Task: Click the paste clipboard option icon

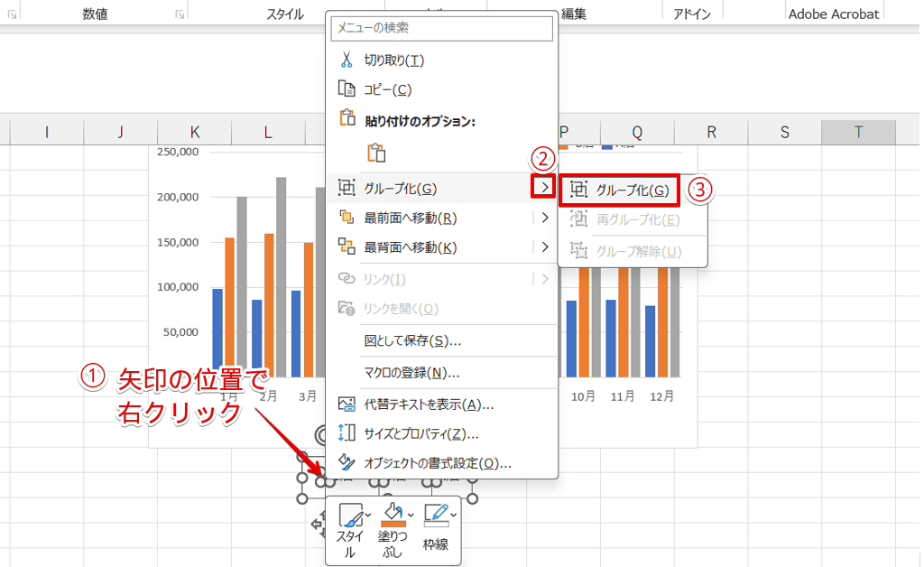Action: click(x=375, y=153)
